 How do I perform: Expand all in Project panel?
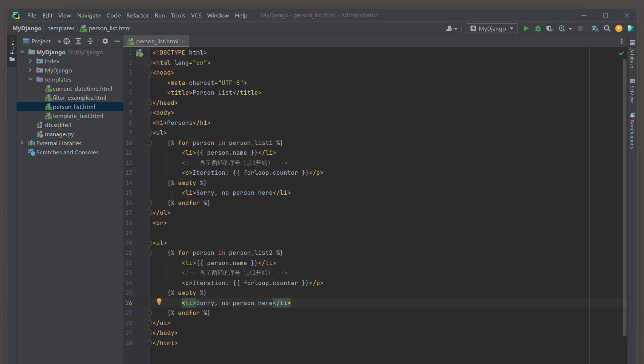point(78,41)
